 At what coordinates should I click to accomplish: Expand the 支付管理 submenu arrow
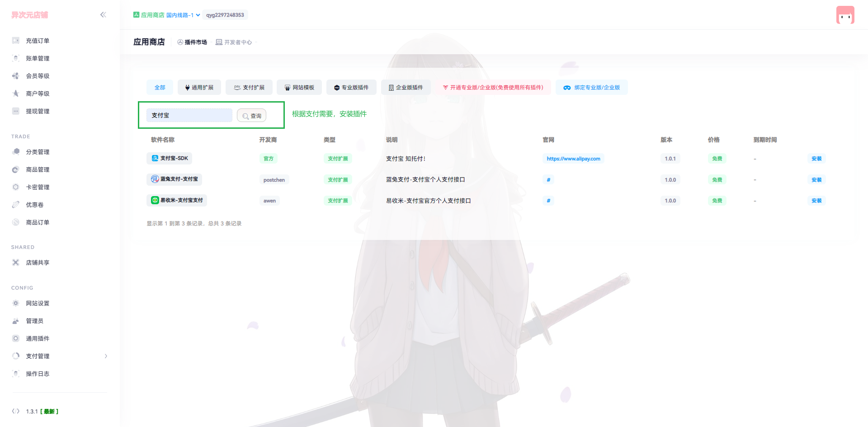coord(106,356)
